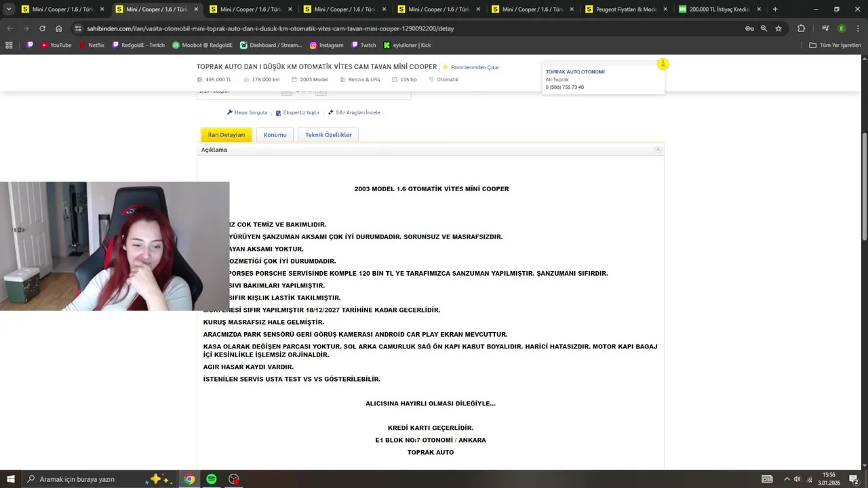Open the Chrome extensions puzzle icon
Image resolution: width=868 pixels, height=488 pixels.
click(x=802, y=28)
